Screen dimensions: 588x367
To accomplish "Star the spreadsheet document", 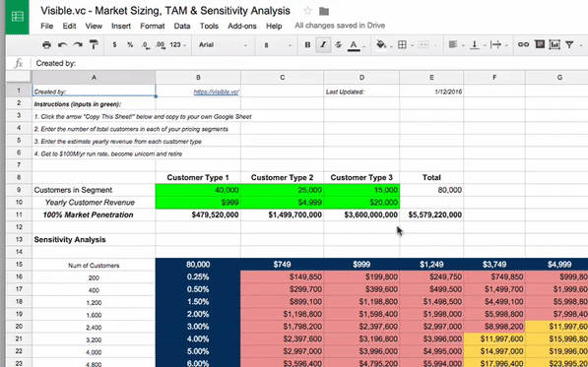I will click(307, 11).
